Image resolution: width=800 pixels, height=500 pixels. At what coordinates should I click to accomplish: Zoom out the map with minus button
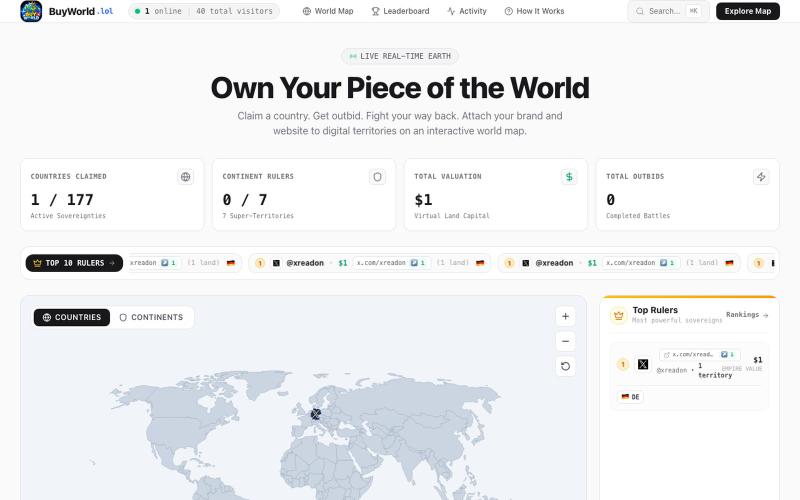tap(565, 341)
